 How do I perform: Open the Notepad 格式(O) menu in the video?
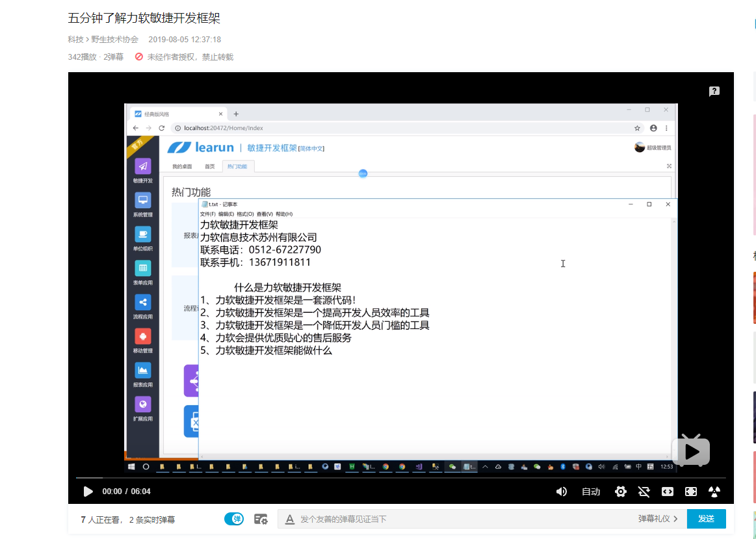pyautogui.click(x=245, y=214)
